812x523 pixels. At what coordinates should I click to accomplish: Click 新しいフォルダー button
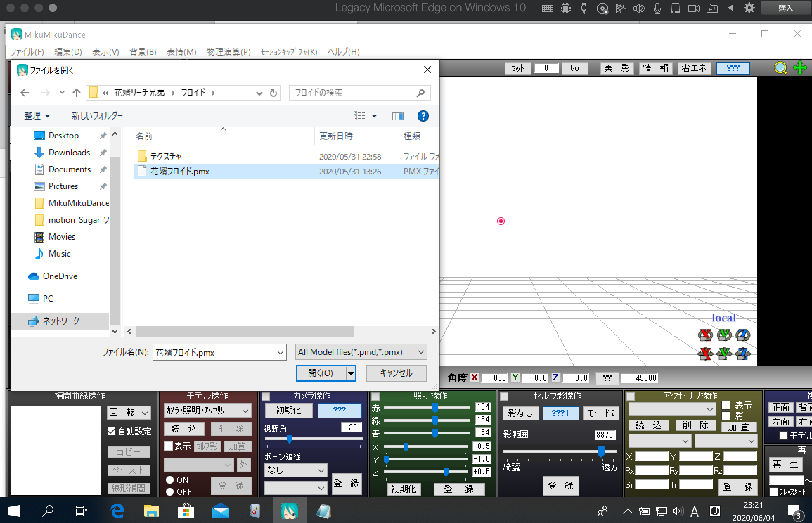tap(97, 116)
